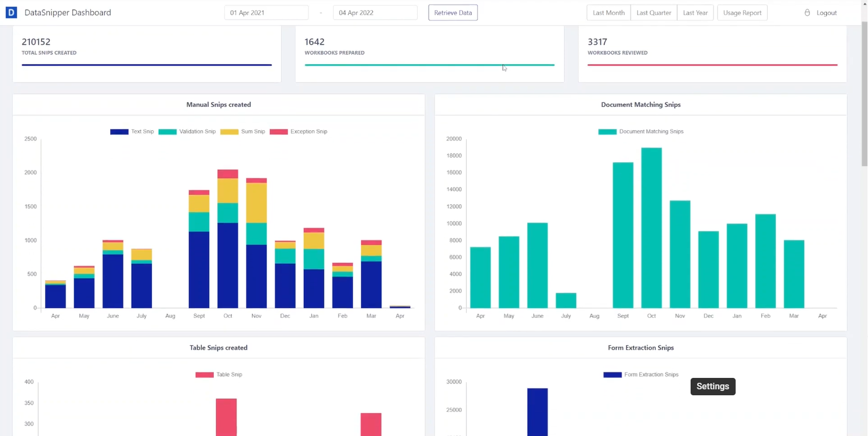This screenshot has width=868, height=436.
Task: Click the Sept bar in Document Matching chart
Action: tap(623, 235)
